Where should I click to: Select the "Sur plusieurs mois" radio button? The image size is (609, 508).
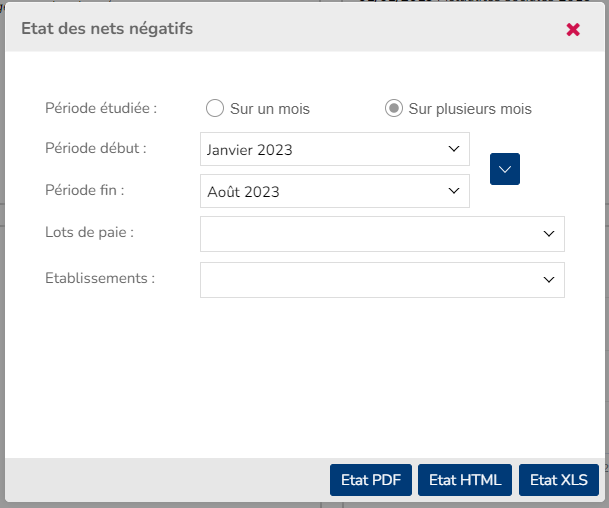[394, 108]
